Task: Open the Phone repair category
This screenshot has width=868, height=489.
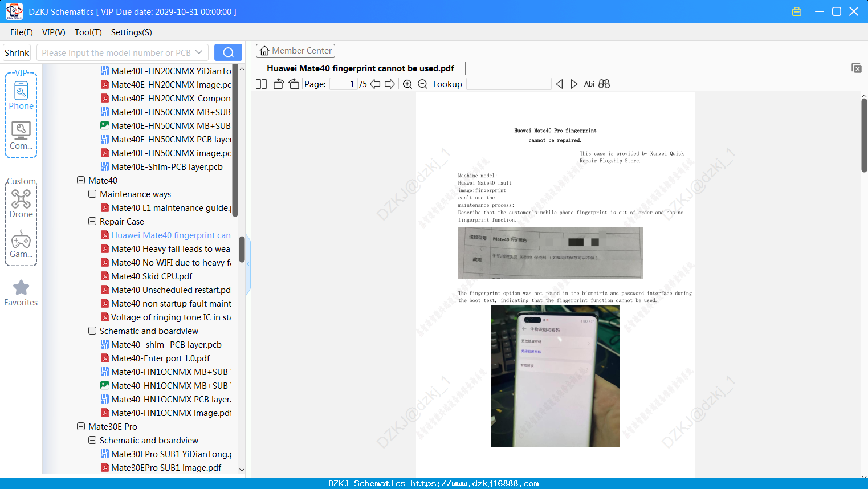Action: [21, 95]
